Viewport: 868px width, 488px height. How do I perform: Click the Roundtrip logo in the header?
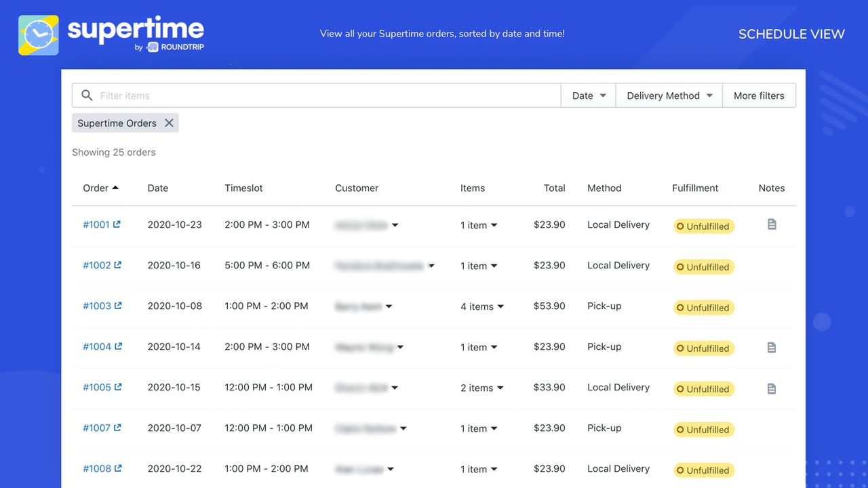click(x=170, y=47)
